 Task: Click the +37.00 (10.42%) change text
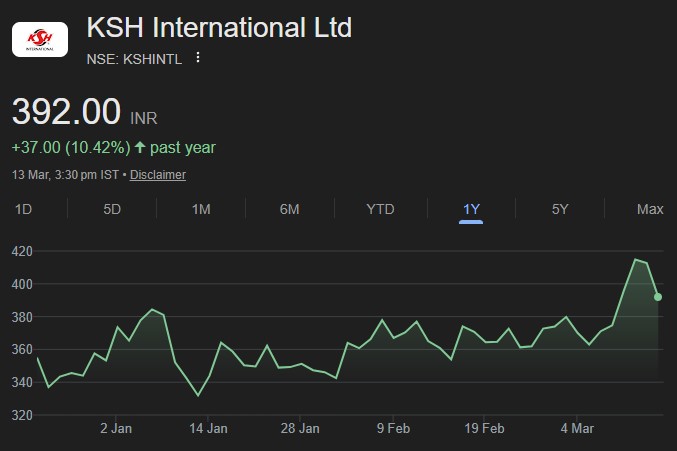(x=71, y=148)
